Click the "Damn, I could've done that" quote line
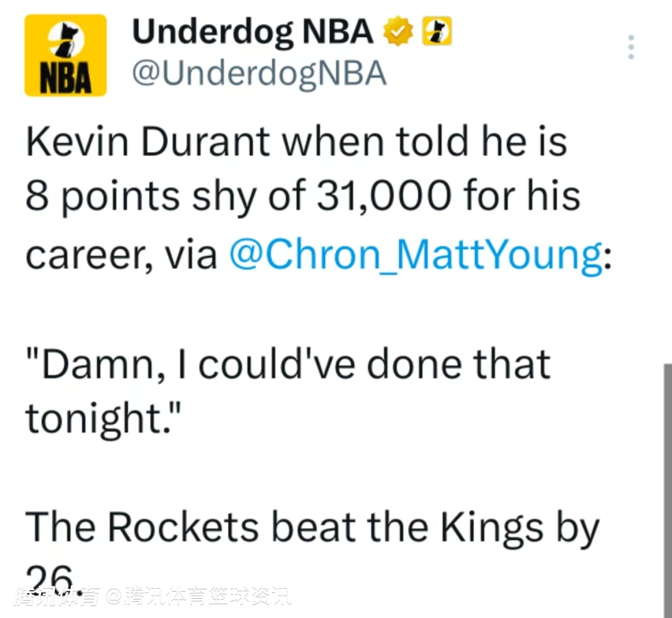 tap(288, 364)
